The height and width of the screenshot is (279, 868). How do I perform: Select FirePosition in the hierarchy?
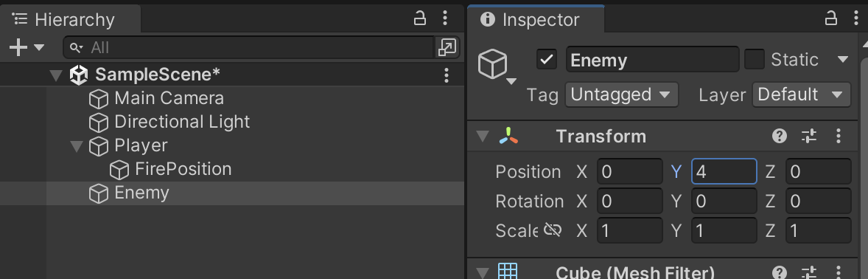[183, 169]
